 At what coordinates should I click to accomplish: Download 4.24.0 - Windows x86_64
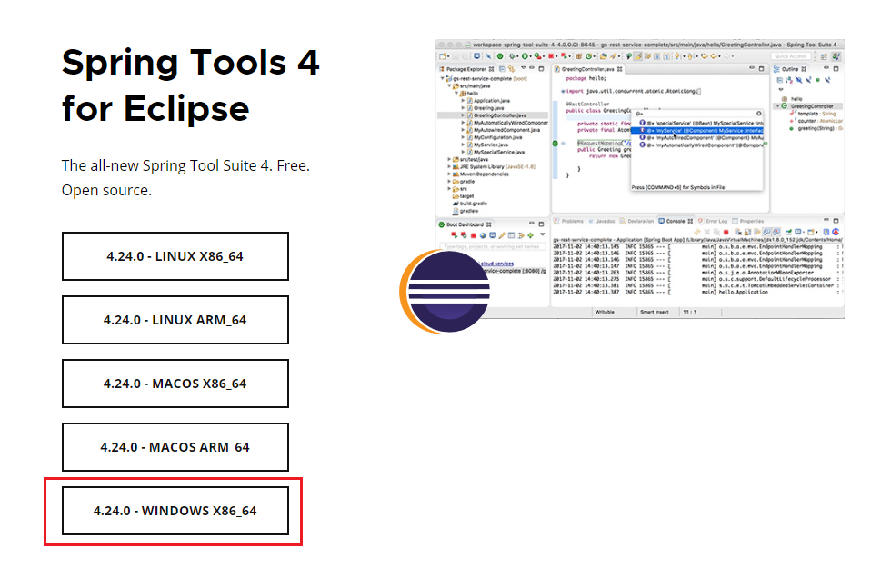[175, 511]
